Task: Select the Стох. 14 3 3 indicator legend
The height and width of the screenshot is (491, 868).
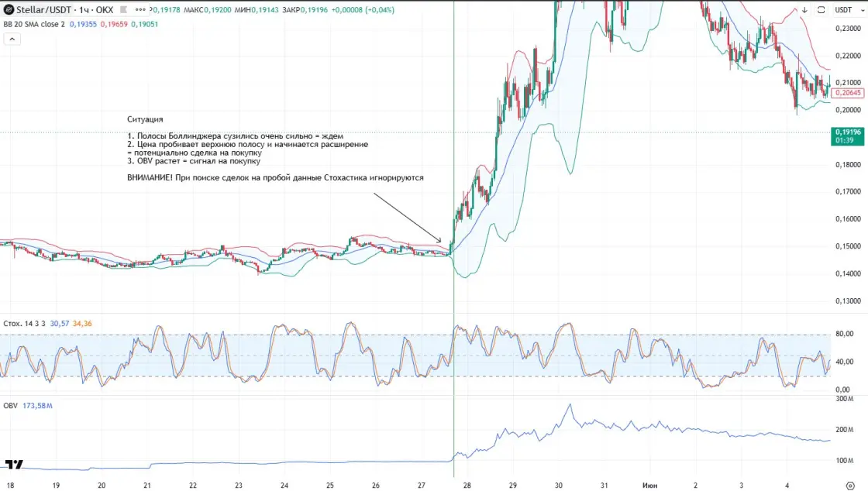Action: click(x=25, y=324)
